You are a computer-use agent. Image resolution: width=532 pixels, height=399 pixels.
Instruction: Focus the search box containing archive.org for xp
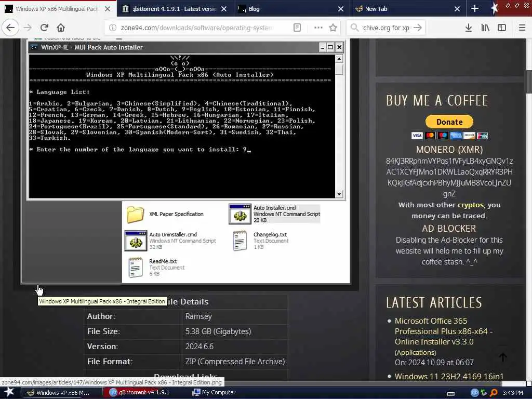pos(386,28)
